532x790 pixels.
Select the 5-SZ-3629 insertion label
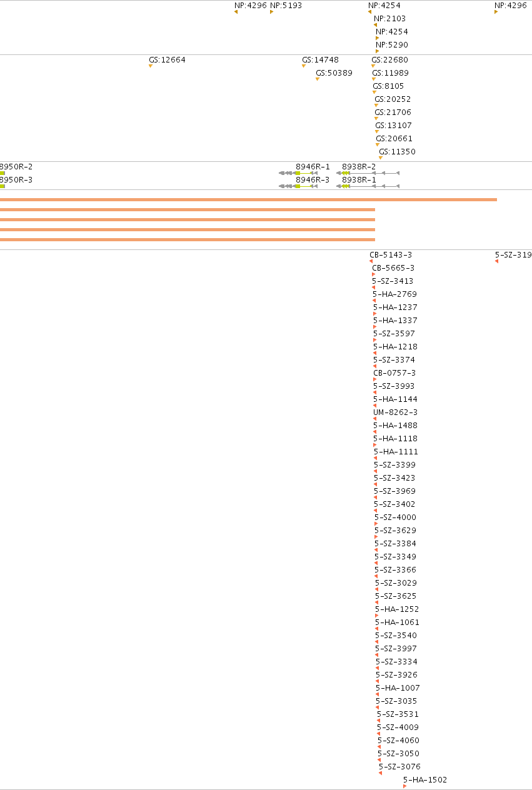point(395,531)
